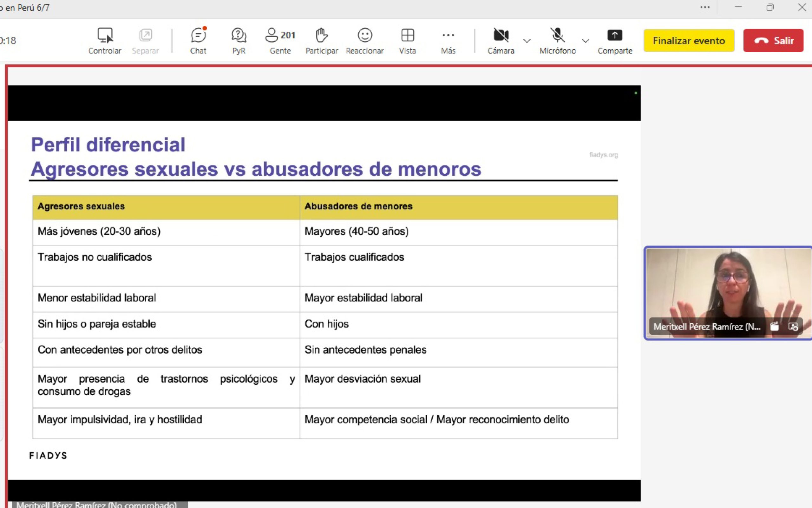Select Meritxell Pérez Ramírez's video thumbnail
The image size is (812, 508).
click(x=729, y=293)
